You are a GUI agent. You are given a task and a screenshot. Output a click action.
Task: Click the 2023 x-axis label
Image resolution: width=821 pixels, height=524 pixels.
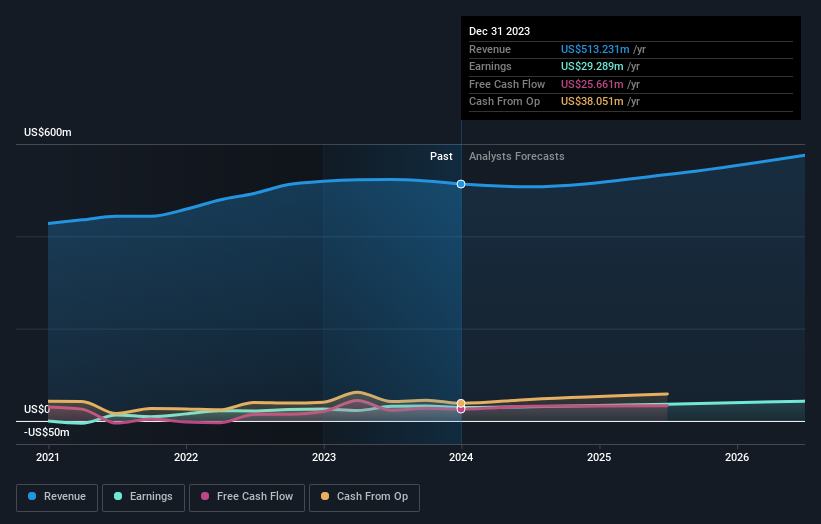(324, 457)
